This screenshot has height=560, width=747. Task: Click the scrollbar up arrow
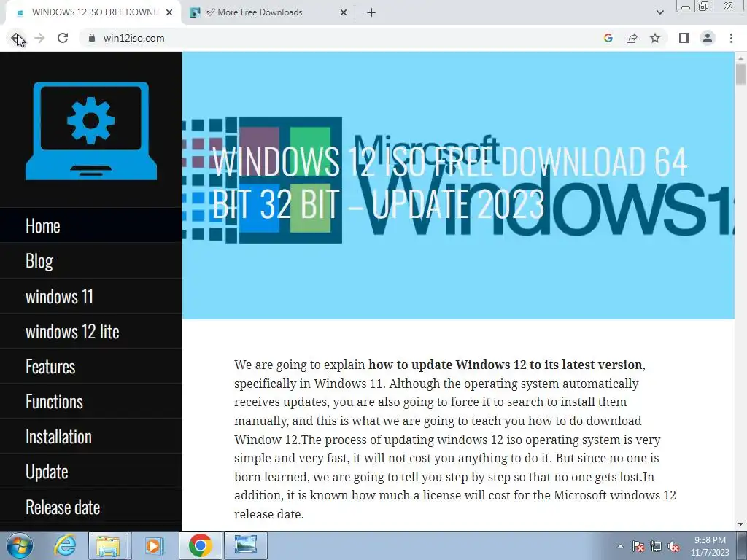(740, 57)
